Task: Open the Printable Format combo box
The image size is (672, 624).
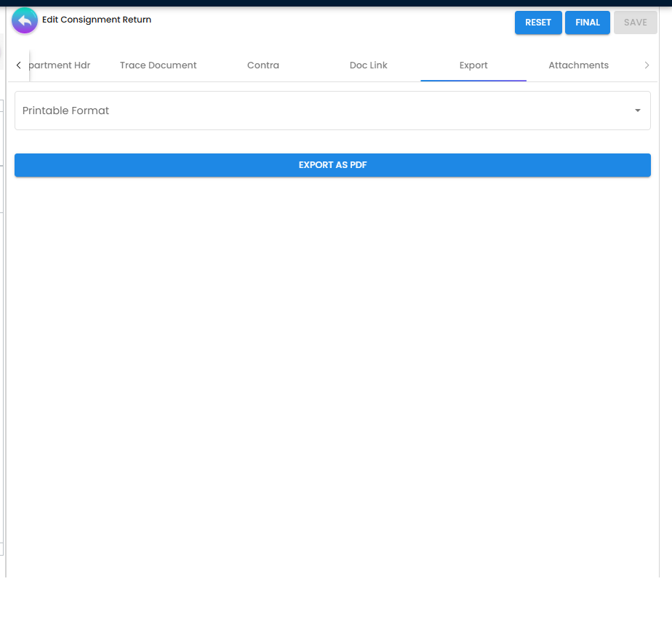Action: click(x=332, y=111)
